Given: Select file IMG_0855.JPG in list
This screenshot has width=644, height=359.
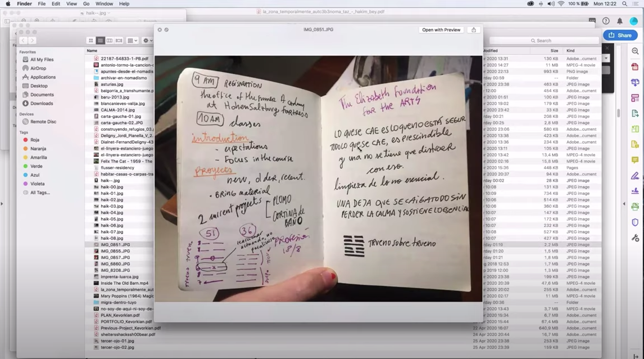Looking at the screenshot, I should [115, 252].
